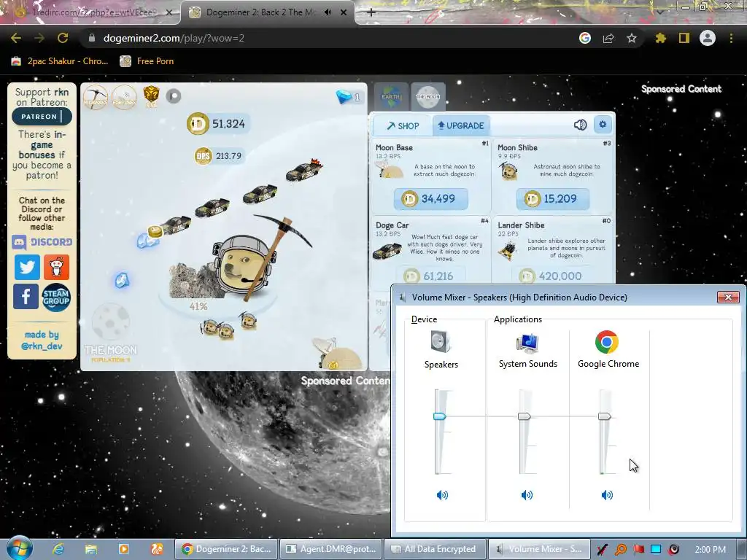Close the Dogeminer 2 tab
This screenshot has width=747, height=560.
pyautogui.click(x=344, y=12)
